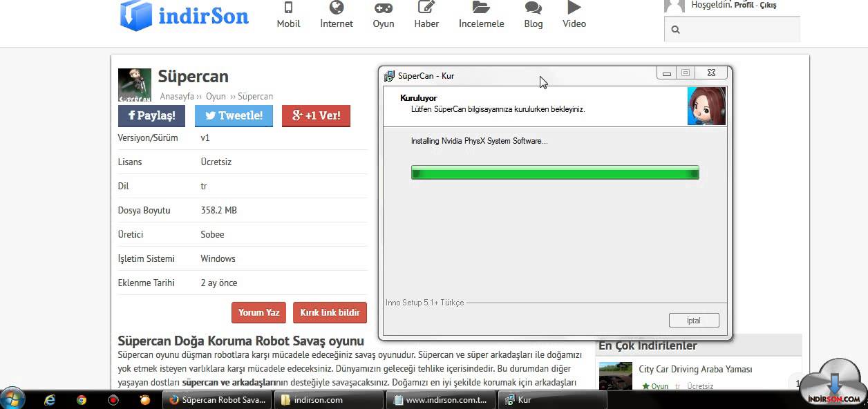Click the 358.2 MB file size value
Viewport: 868px width, 409px height.
[218, 210]
